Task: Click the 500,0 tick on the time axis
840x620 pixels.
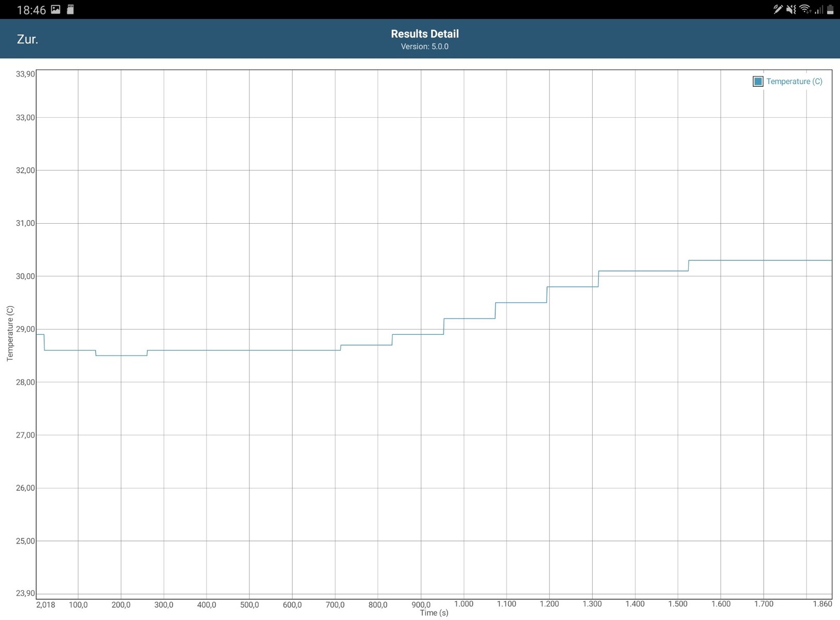Action: [249, 605]
